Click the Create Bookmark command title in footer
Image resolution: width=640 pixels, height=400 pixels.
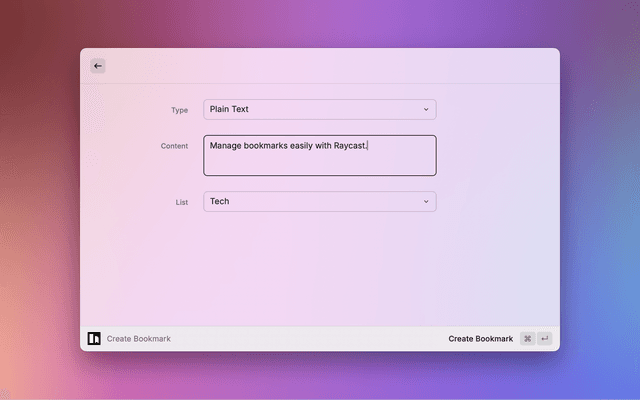click(x=139, y=339)
